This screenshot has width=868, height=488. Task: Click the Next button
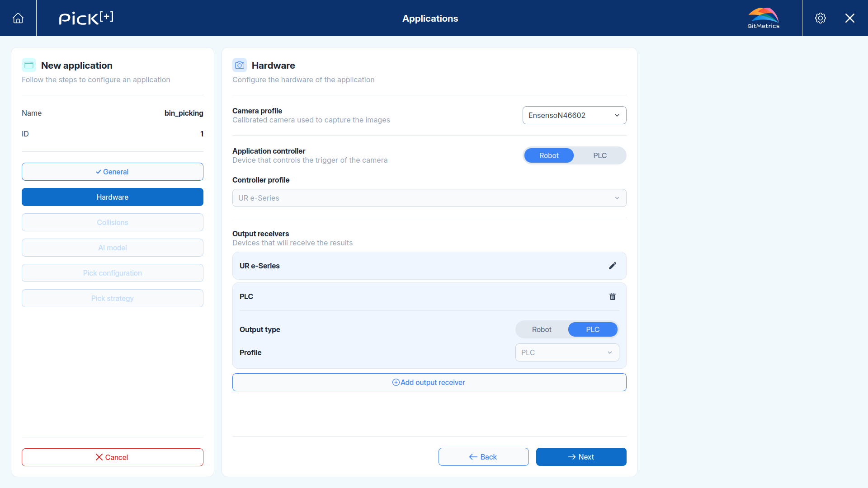click(x=581, y=457)
